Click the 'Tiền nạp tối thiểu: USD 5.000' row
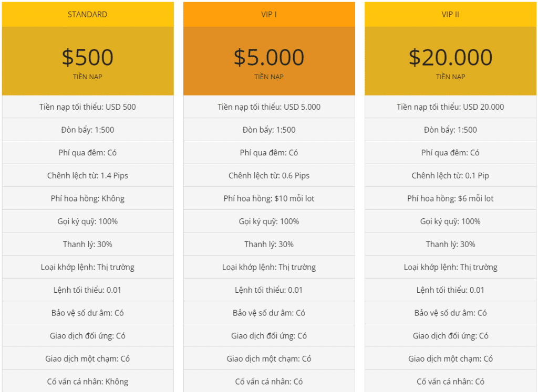The height and width of the screenshot is (392, 538). (x=269, y=107)
